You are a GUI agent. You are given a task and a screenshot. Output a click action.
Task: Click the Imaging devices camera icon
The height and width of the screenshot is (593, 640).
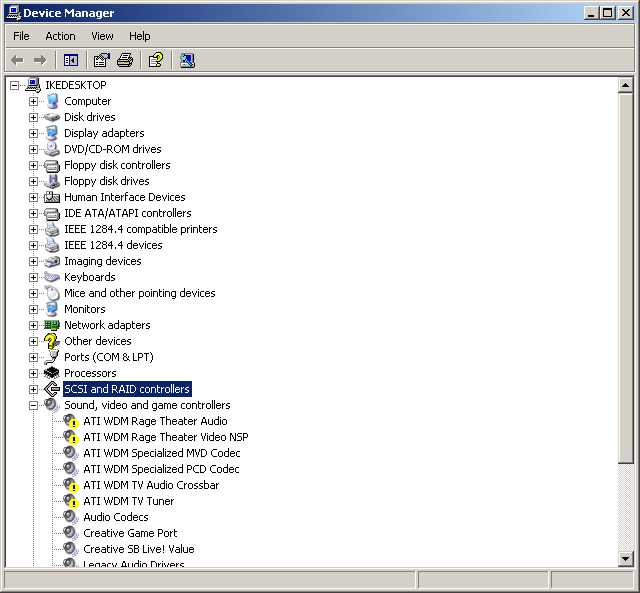(52, 261)
